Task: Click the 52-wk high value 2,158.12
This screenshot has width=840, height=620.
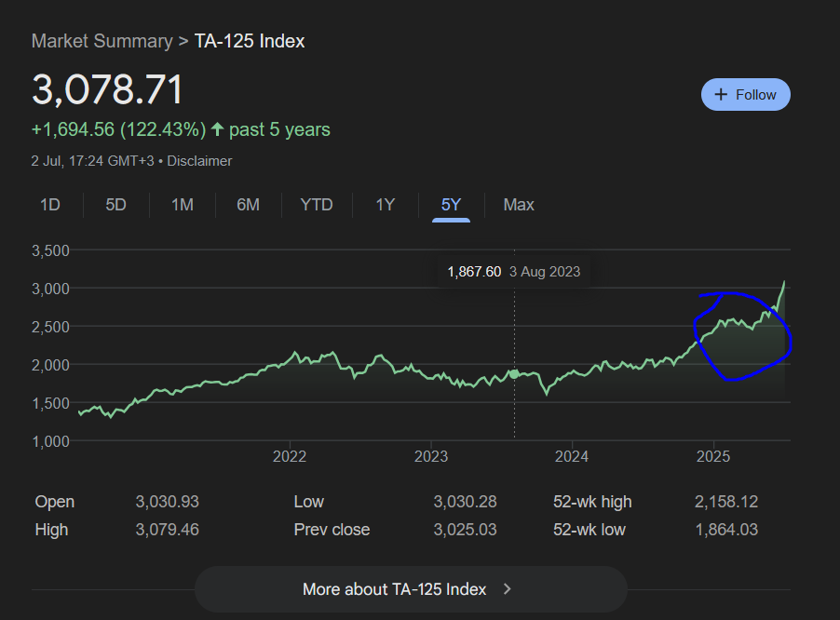Action: (726, 502)
